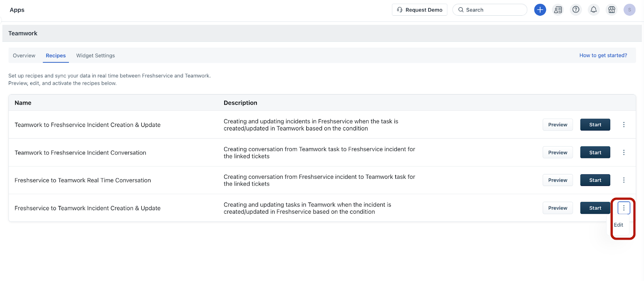Close kebab menu on Freshservice to Teamwork Incident Creation row
The image size is (644, 281).
624,208
